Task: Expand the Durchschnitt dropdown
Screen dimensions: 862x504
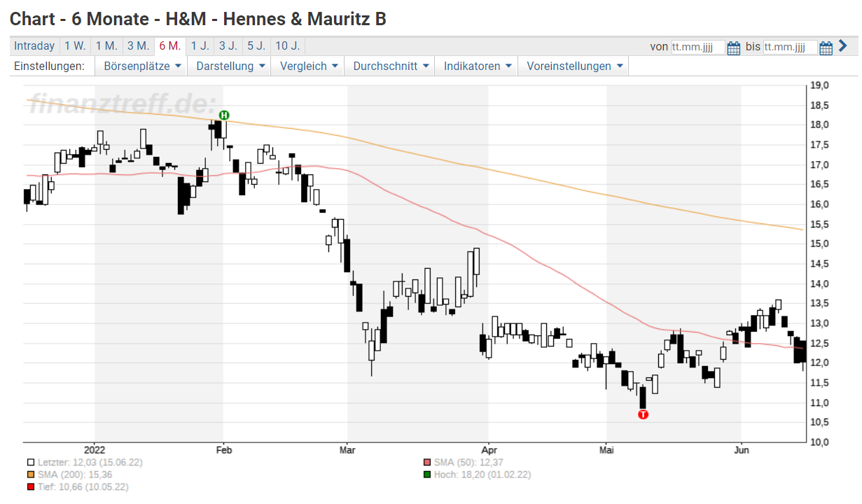Action: click(x=391, y=66)
